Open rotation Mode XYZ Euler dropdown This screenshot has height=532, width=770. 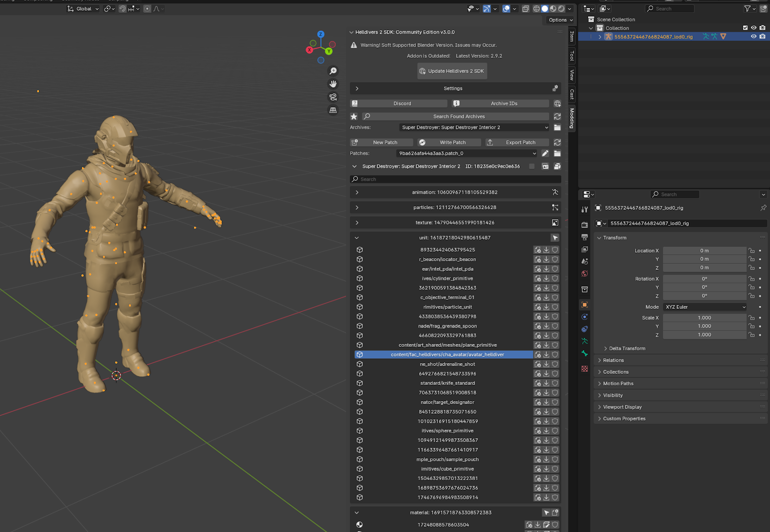[705, 307]
